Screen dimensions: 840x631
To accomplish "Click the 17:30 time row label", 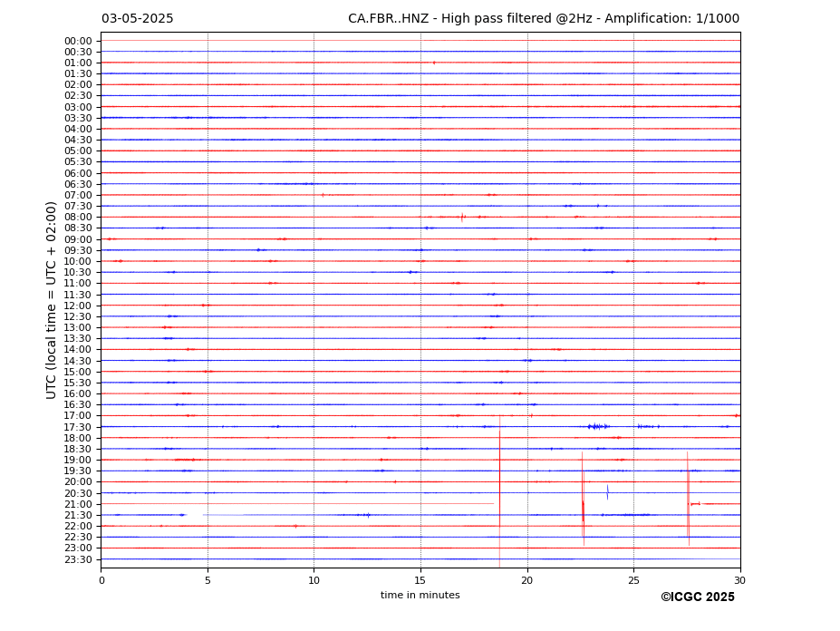I will click(78, 427).
